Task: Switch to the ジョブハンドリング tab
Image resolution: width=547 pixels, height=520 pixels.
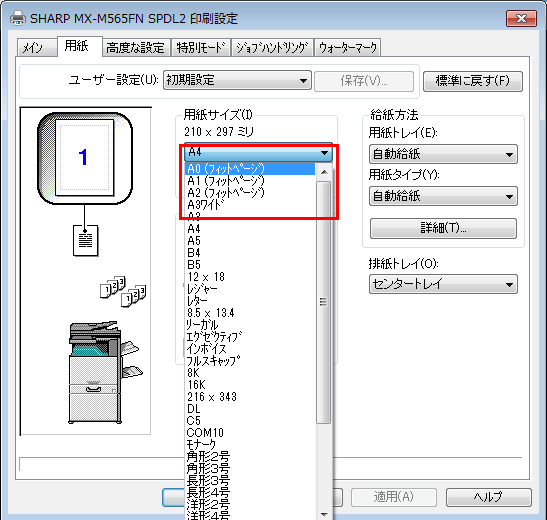Action: pos(272,47)
